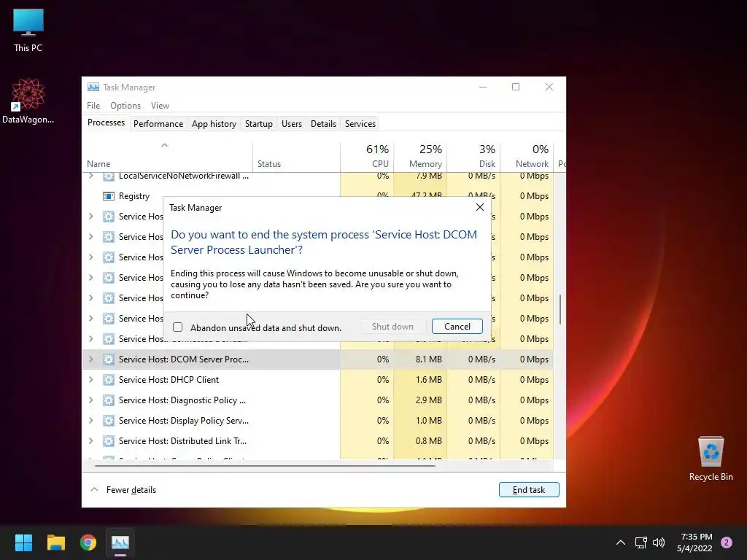Click the horizontal scrollbar of process list

click(265, 466)
